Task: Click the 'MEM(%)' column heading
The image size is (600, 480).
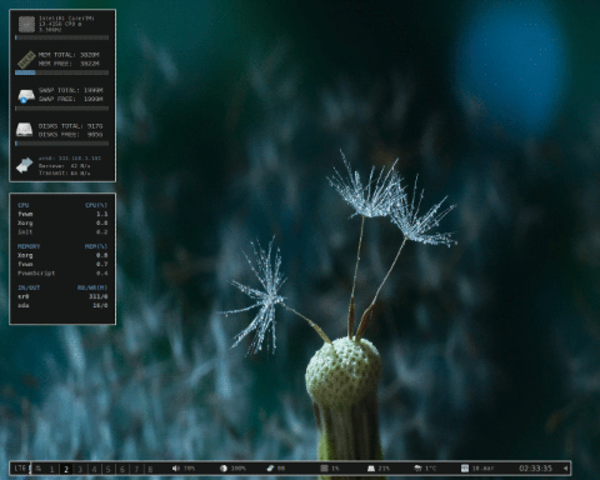Action: click(96, 247)
